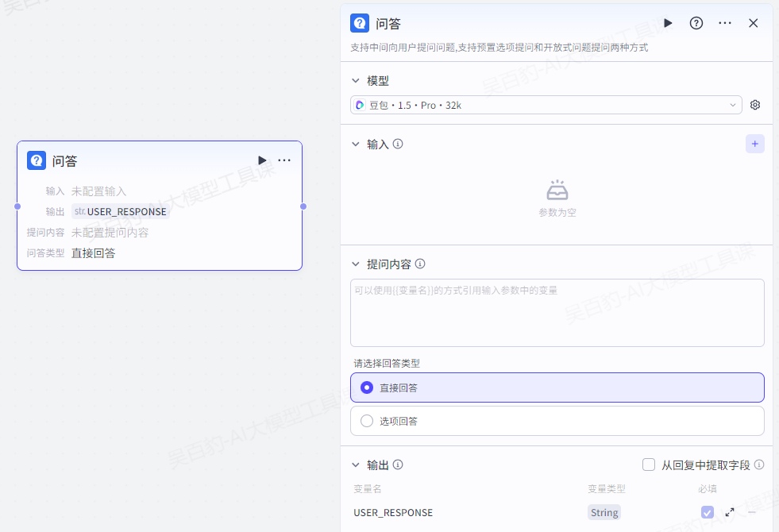Screen dimensions: 779x532
Task: Close the 问答 configuration panel
Action: click(x=754, y=23)
